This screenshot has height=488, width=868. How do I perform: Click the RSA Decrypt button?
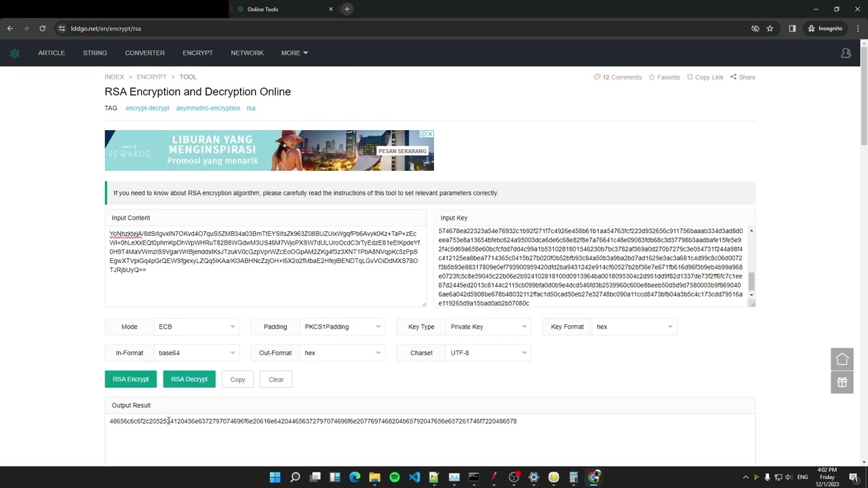coord(189,380)
